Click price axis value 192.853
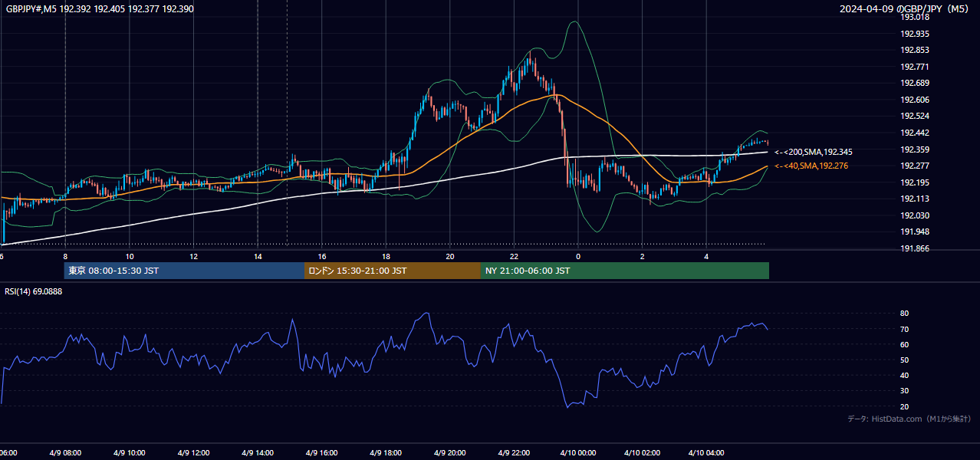This screenshot has height=460, width=980. coord(914,50)
